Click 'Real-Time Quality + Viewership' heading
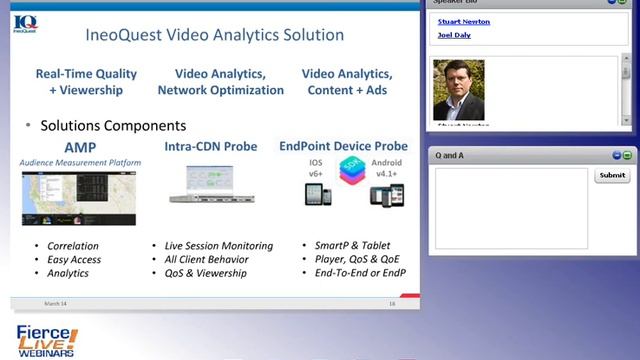The image size is (640, 360). coord(86,82)
